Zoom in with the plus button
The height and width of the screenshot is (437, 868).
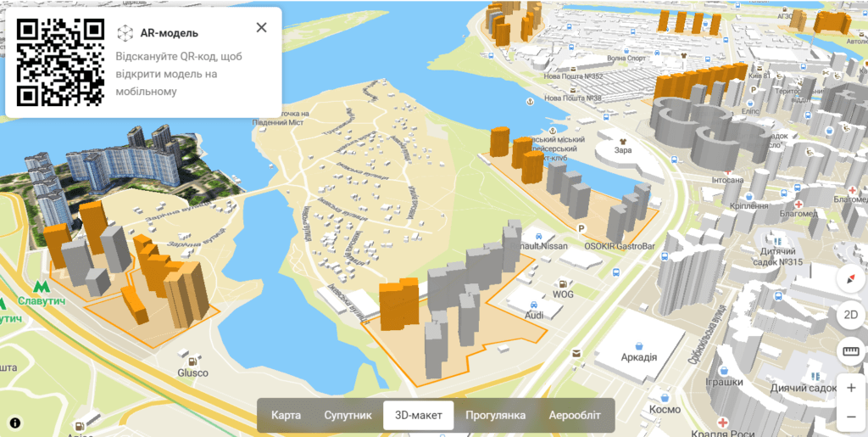850,388
